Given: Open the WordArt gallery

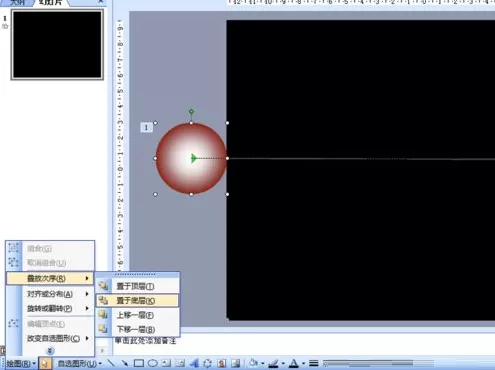Looking at the screenshot, I should coord(194,363).
